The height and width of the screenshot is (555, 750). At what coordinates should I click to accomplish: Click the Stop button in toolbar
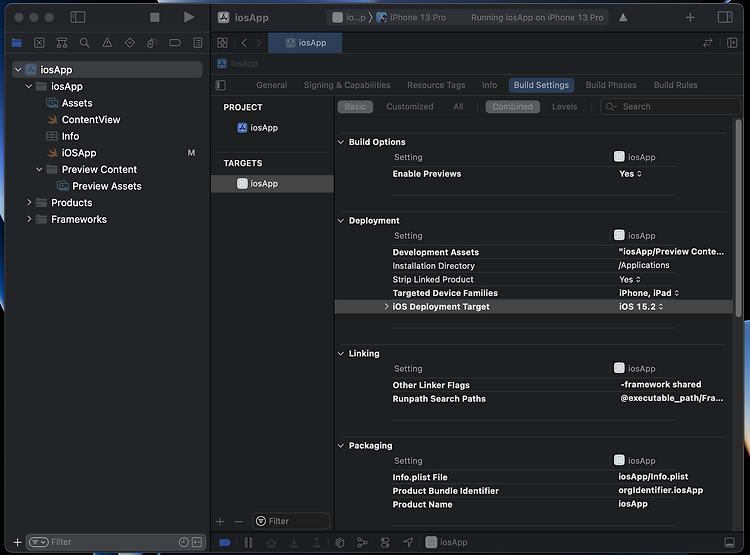155,17
